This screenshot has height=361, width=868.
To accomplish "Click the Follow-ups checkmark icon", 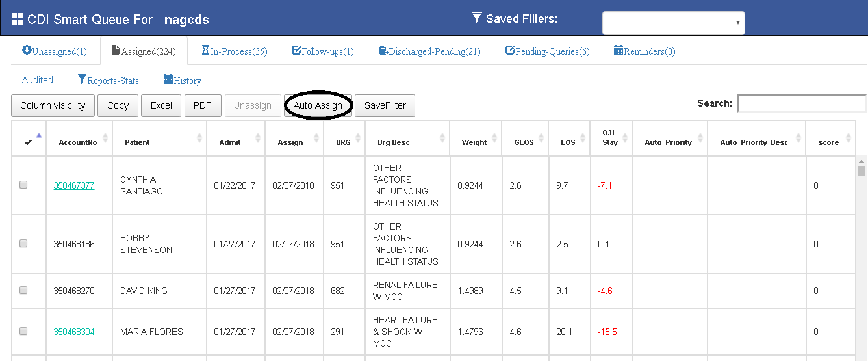I will [296, 50].
